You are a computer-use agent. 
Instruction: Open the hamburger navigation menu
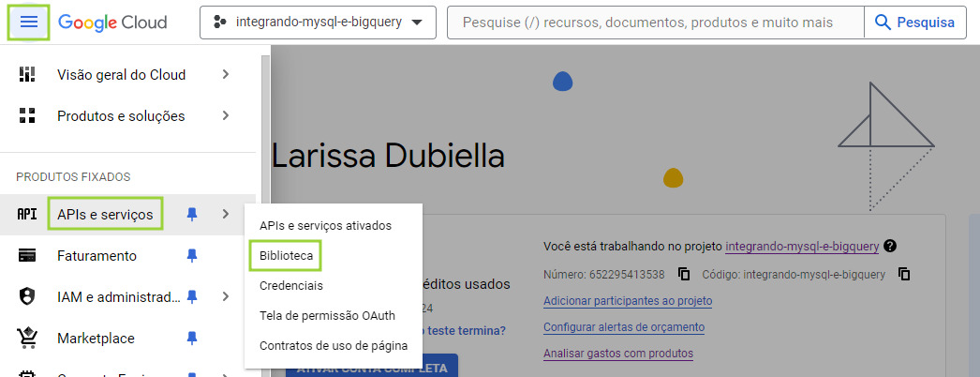(29, 23)
